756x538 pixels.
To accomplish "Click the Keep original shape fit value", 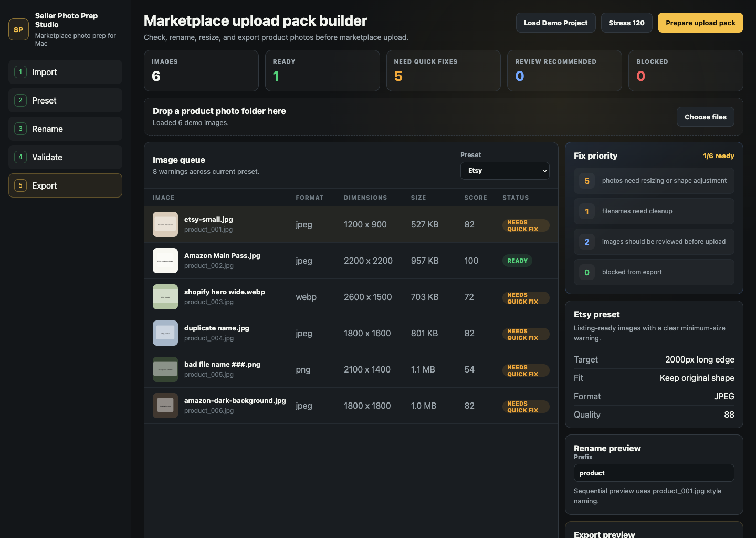I will tap(697, 378).
